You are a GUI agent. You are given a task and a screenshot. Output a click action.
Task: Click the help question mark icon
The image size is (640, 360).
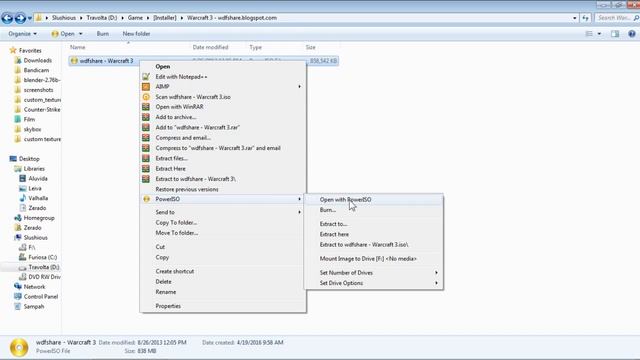pyautogui.click(x=632, y=34)
